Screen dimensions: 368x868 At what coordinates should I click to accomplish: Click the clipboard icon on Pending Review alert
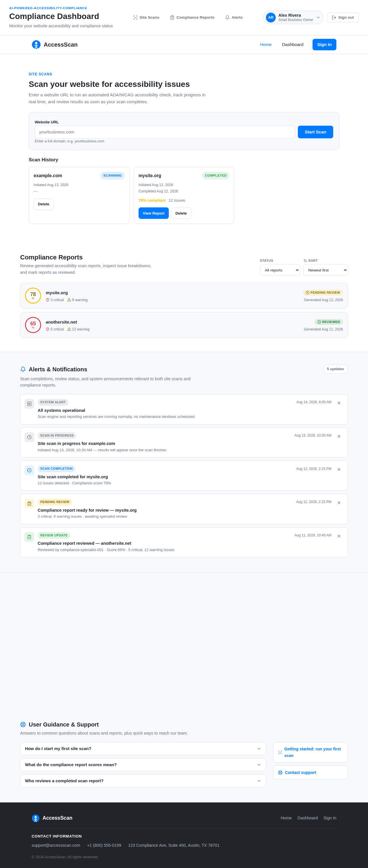point(29,504)
